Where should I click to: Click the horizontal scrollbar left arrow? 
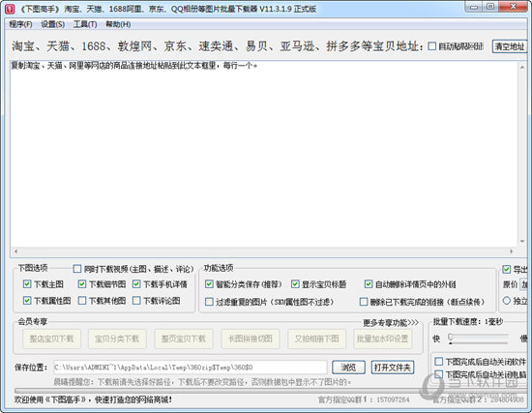click(15, 251)
